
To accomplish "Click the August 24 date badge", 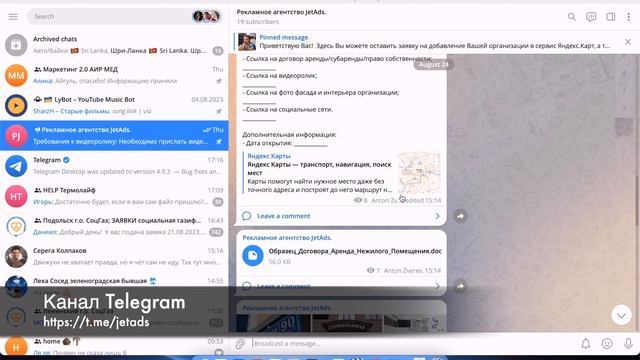I will point(433,64).
